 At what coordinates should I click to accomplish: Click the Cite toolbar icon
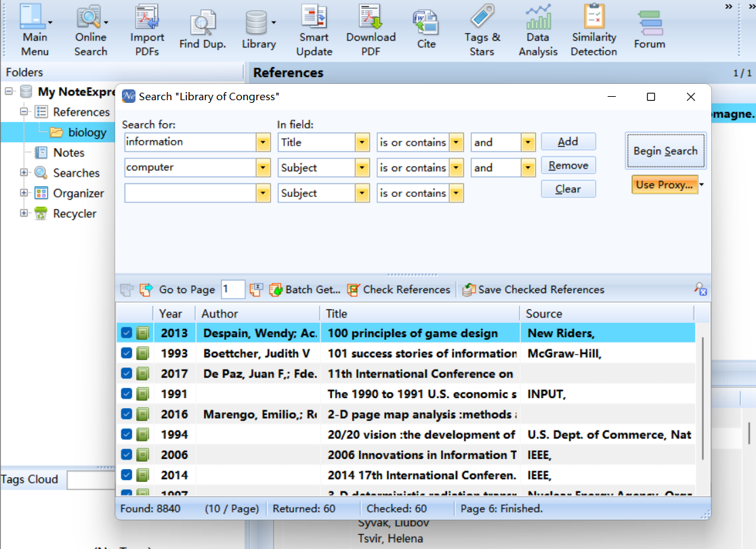coord(426,30)
